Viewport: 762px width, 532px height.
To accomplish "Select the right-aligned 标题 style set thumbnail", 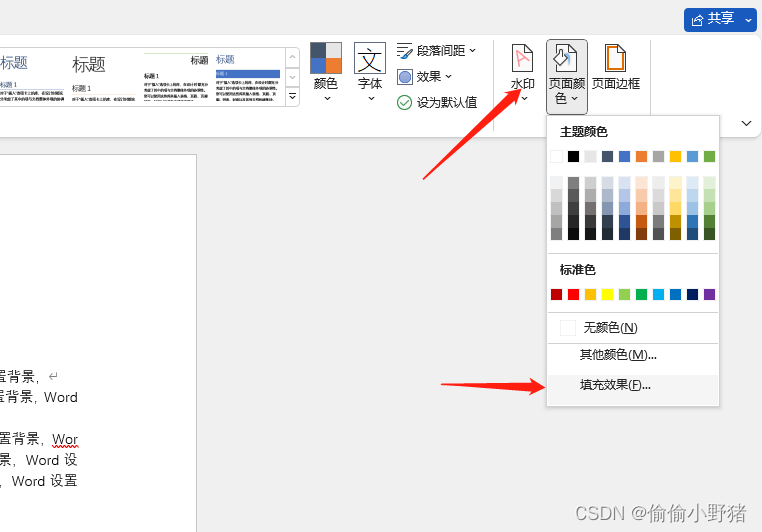I will pos(176,77).
